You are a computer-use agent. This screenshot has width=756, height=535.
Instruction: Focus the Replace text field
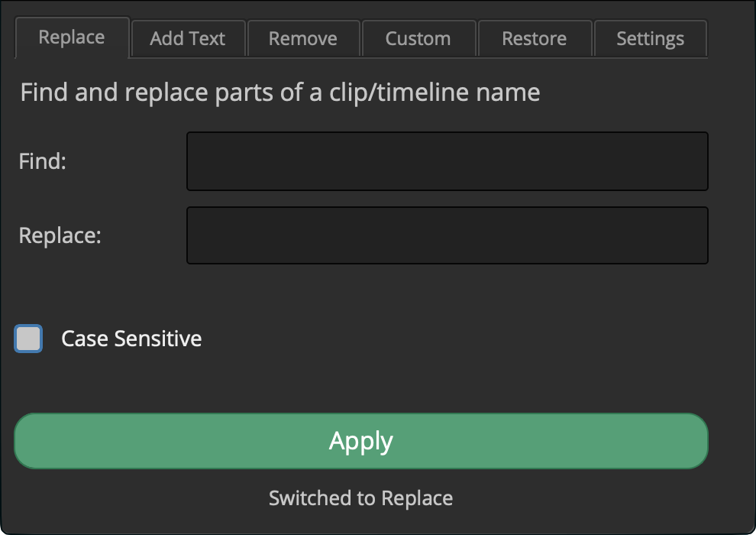[x=447, y=235]
